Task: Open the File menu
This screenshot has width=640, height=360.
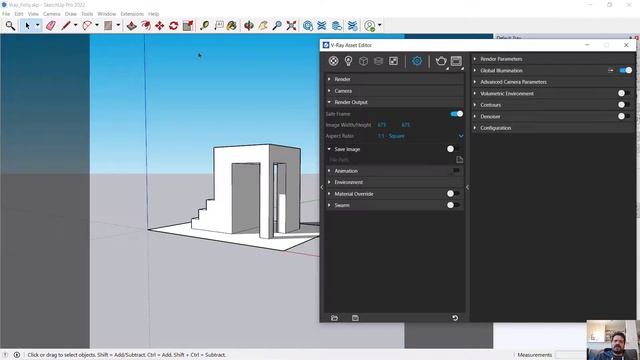Action: point(6,14)
